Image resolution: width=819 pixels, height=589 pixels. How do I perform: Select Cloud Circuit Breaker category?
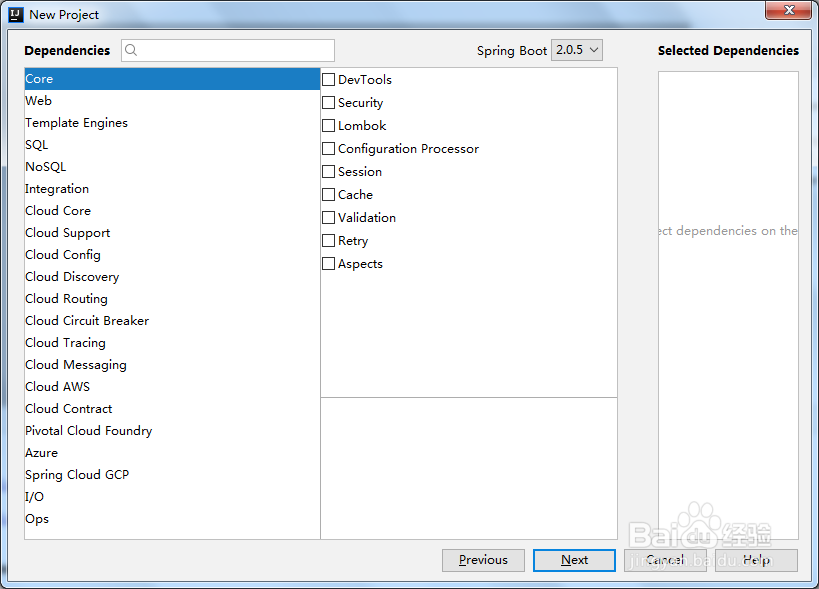(172, 321)
